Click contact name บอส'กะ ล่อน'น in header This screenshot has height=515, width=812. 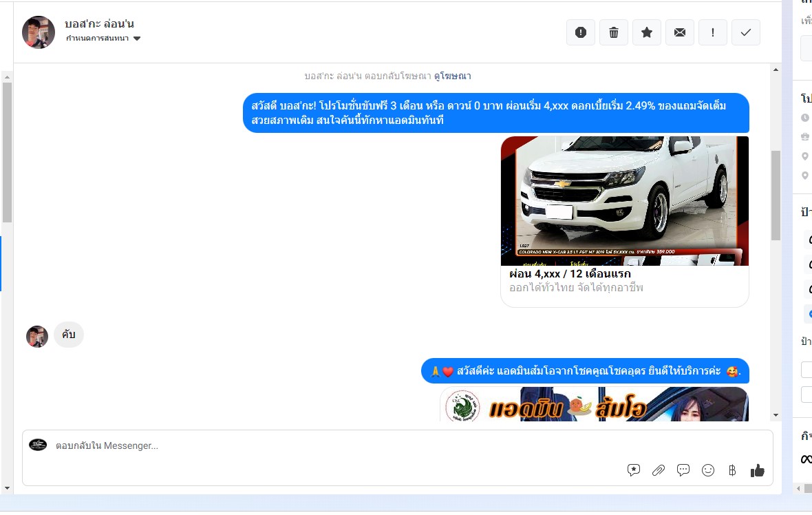coord(99,24)
